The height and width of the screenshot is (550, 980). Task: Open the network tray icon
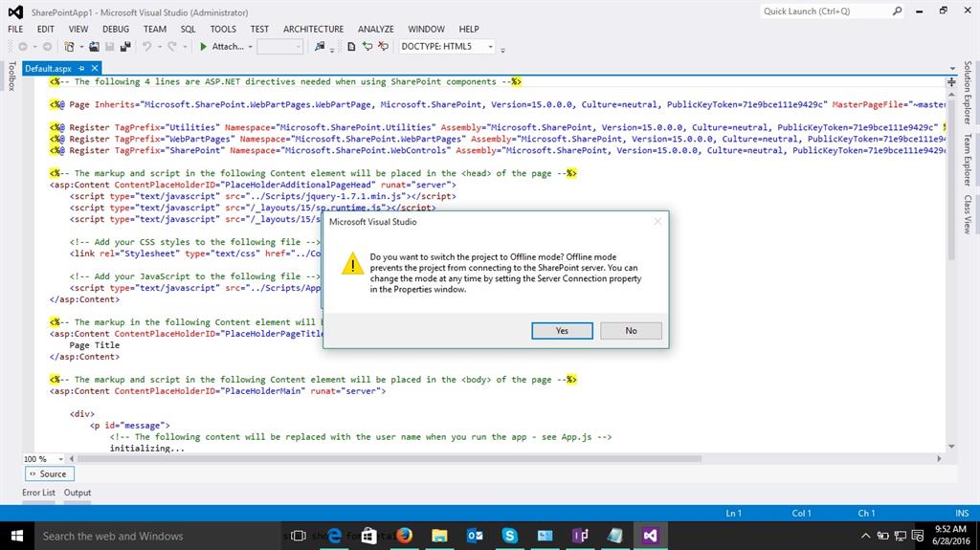[x=900, y=536]
